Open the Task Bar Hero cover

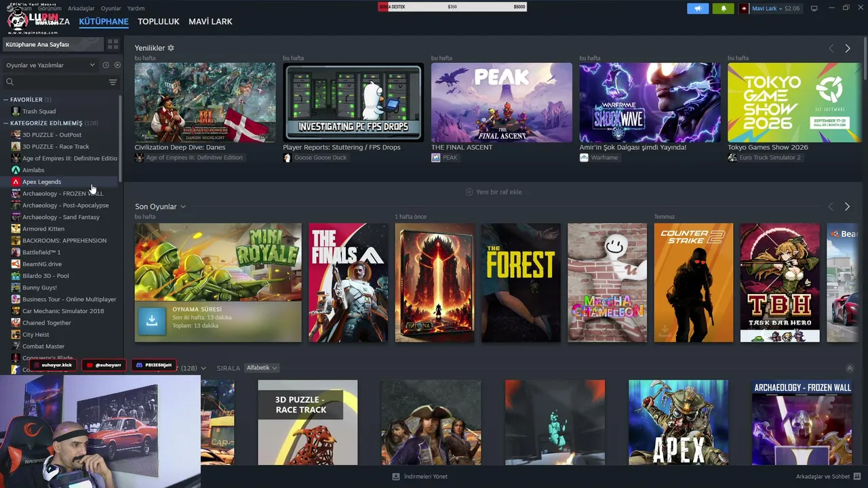pos(780,283)
